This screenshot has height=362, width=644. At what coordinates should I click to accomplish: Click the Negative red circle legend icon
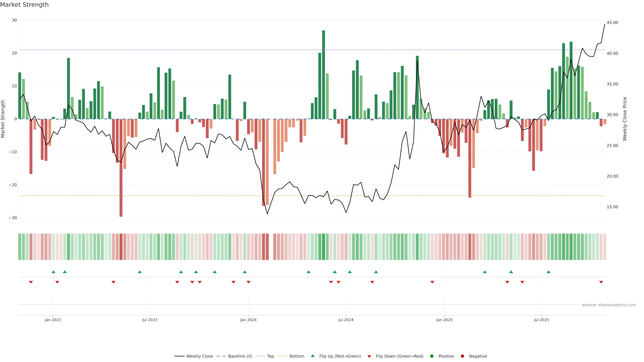(x=462, y=356)
